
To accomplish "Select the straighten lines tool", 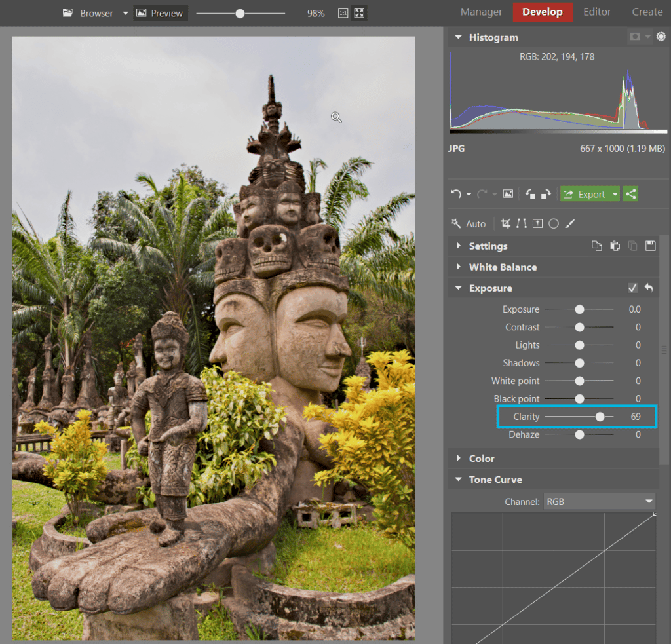I will 522,223.
